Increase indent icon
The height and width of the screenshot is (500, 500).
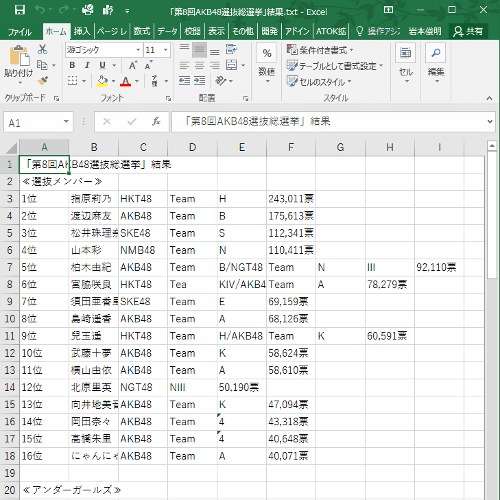point(199,81)
